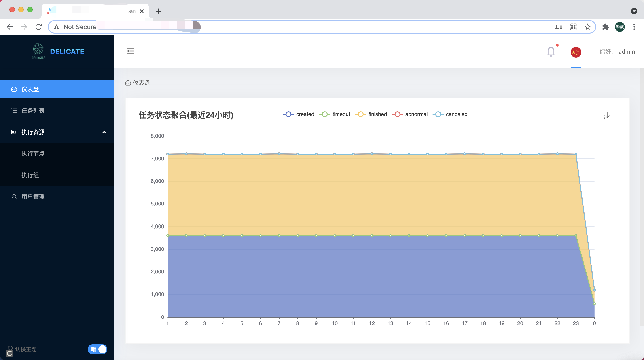Bookmark page with star icon
This screenshot has width=644, height=360.
587,27
